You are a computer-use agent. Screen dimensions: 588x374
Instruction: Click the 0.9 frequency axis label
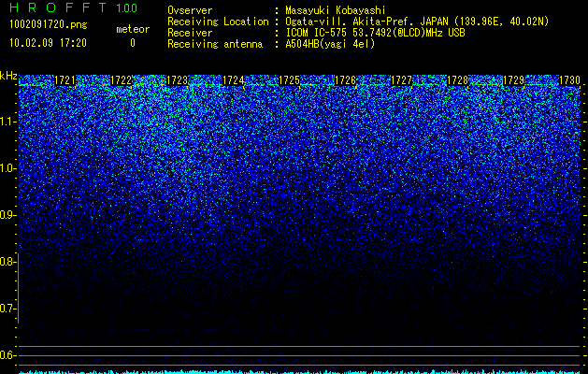(8, 215)
